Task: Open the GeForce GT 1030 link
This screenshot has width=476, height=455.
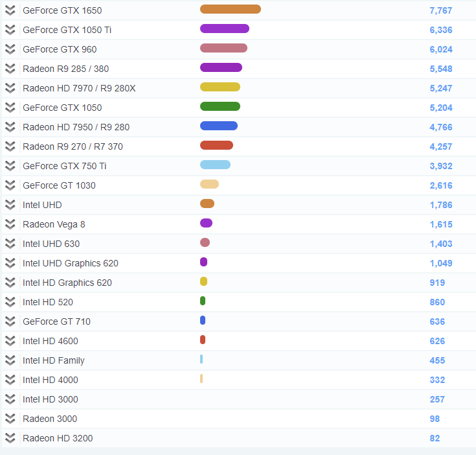Action: pos(59,185)
